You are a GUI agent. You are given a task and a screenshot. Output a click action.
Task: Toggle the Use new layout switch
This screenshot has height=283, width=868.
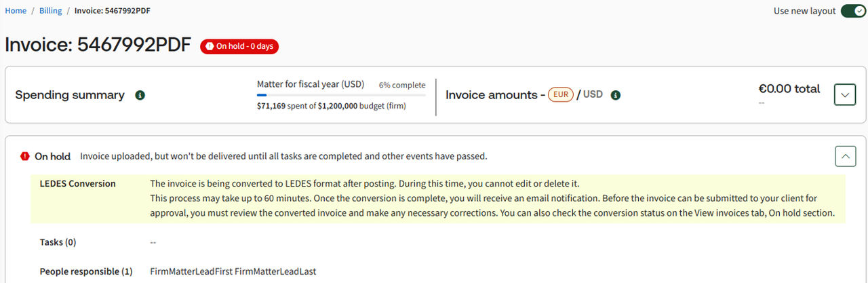pos(853,11)
